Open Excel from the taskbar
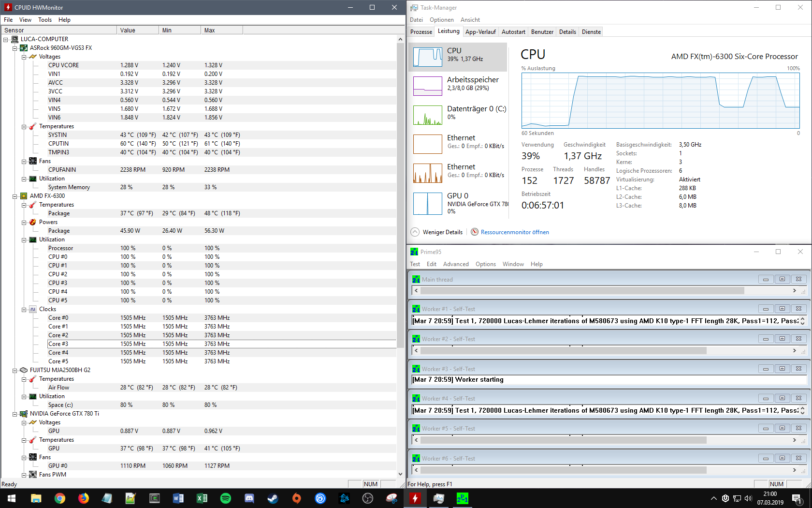The width and height of the screenshot is (812, 508). (202, 498)
